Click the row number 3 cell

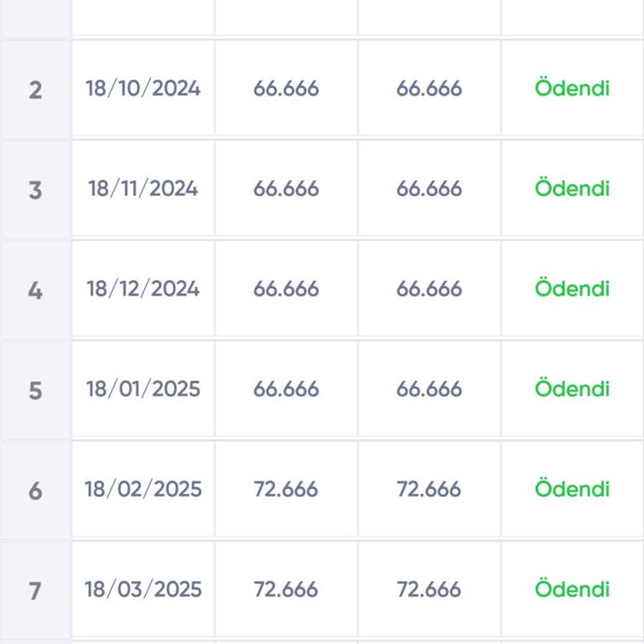[x=35, y=190]
